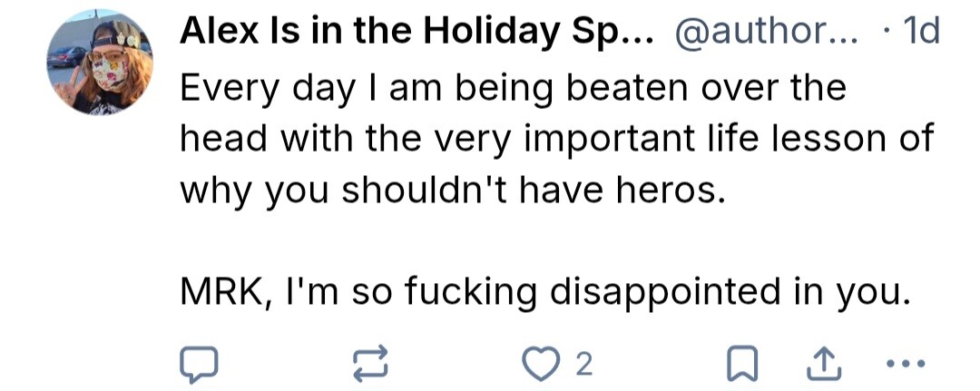Click the line "MRK, I'm so fucking disappointed in you."
This screenshot has width=980, height=391.
coord(544,292)
